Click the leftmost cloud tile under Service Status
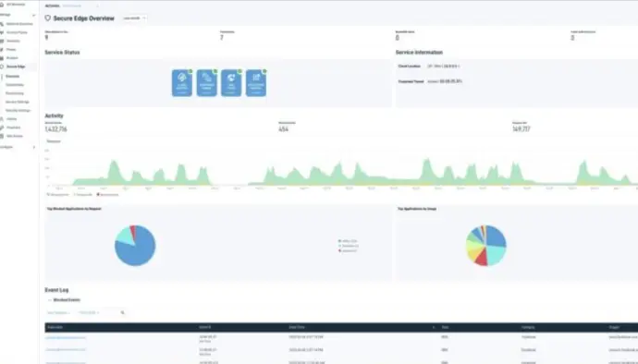This screenshot has height=364, width=638. pyautogui.click(x=182, y=83)
